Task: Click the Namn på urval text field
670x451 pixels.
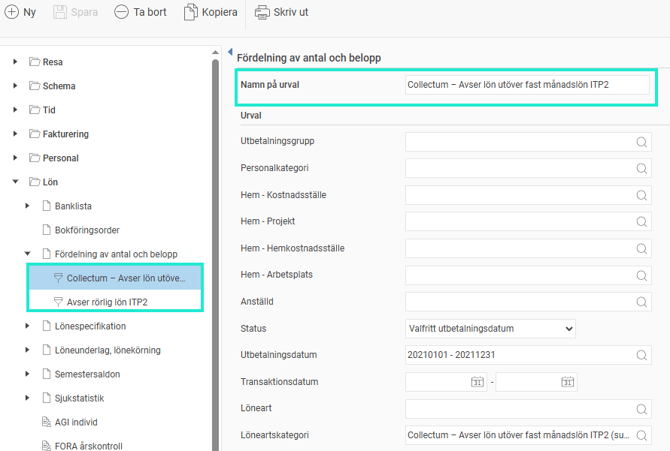Action: [527, 85]
